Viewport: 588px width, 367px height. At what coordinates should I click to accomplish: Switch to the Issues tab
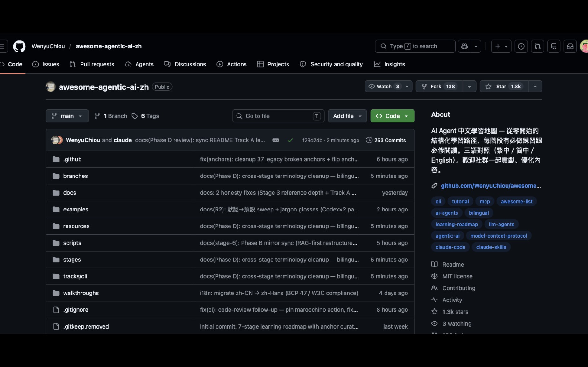coord(46,64)
